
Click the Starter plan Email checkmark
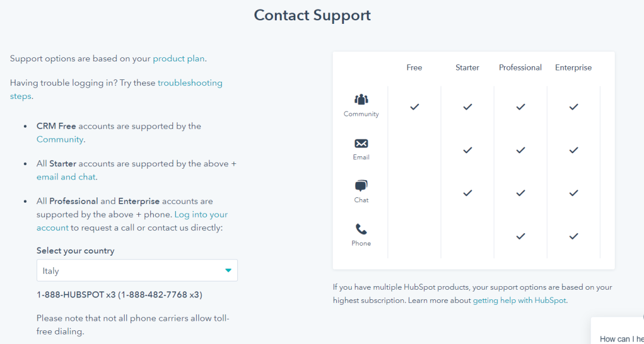[x=467, y=150]
